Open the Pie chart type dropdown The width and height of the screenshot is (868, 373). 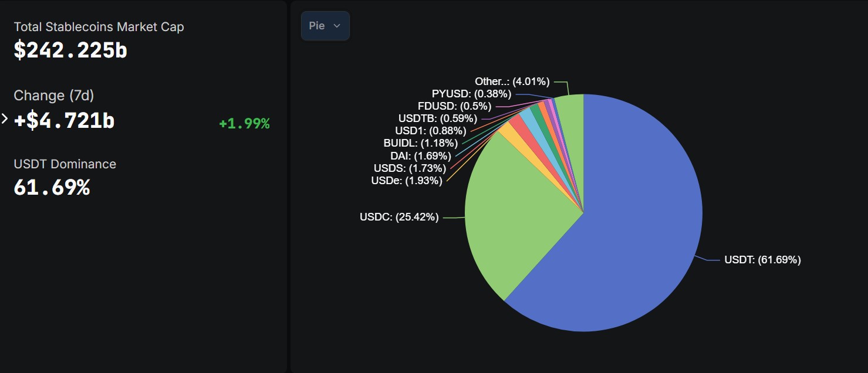[x=325, y=26]
